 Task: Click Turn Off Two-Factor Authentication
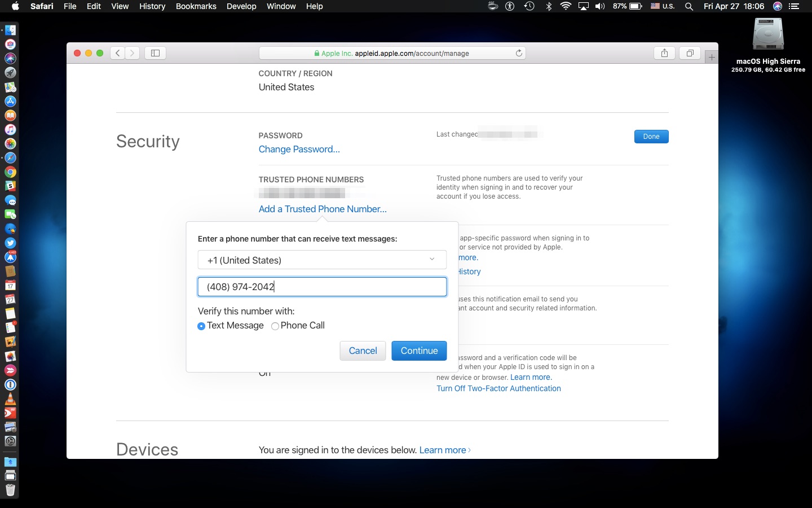[x=498, y=388]
